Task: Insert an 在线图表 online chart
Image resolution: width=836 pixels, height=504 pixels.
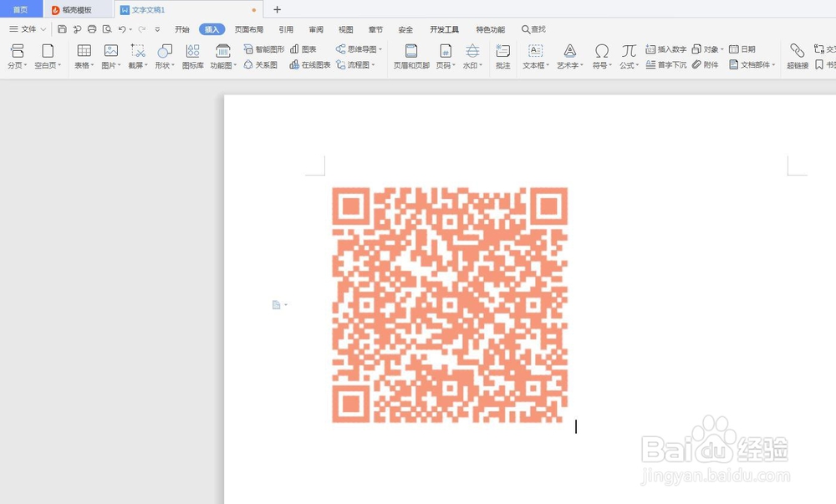Action: click(x=310, y=65)
